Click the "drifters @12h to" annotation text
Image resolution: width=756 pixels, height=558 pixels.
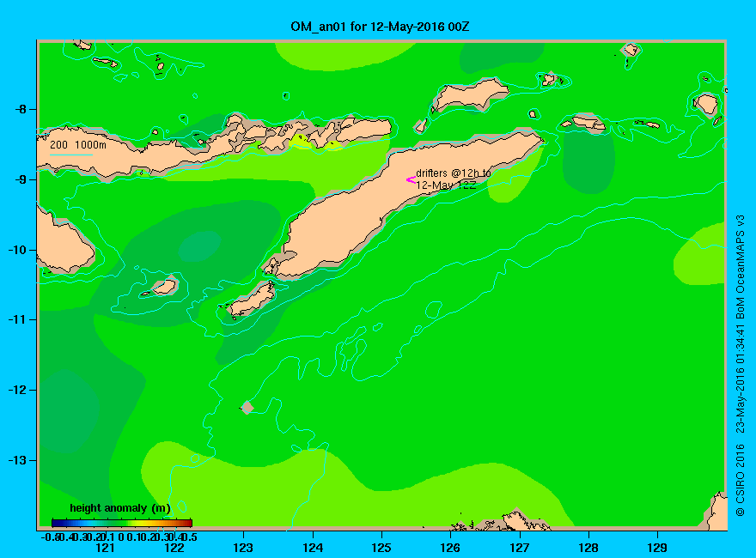point(454,173)
